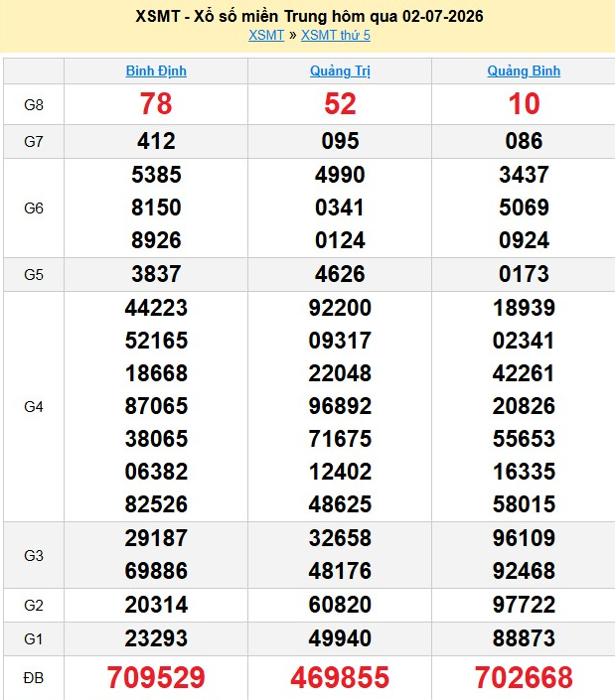Click G6 number 8926
The height and width of the screenshot is (700, 615).
(156, 240)
